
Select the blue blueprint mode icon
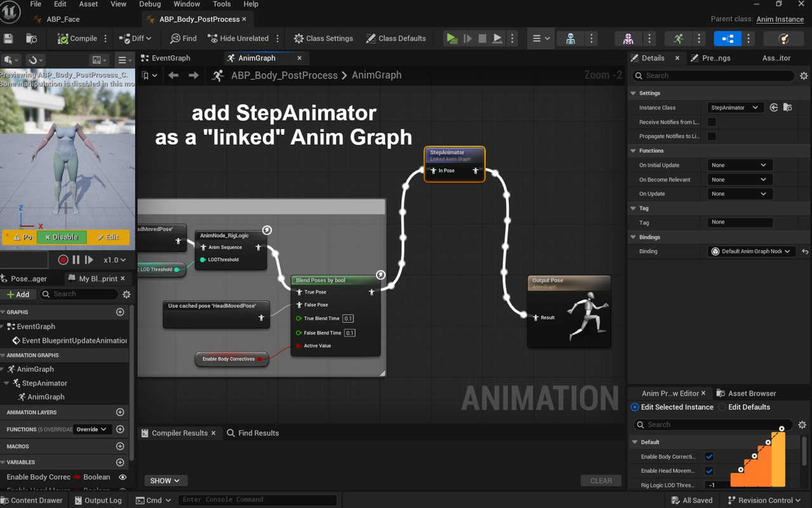pyautogui.click(x=728, y=39)
